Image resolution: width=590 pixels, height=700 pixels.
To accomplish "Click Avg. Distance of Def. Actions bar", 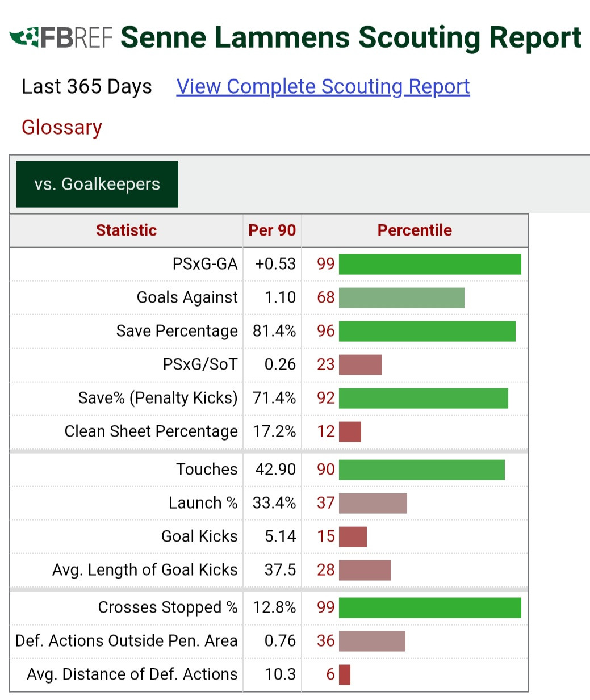I will 345,675.
